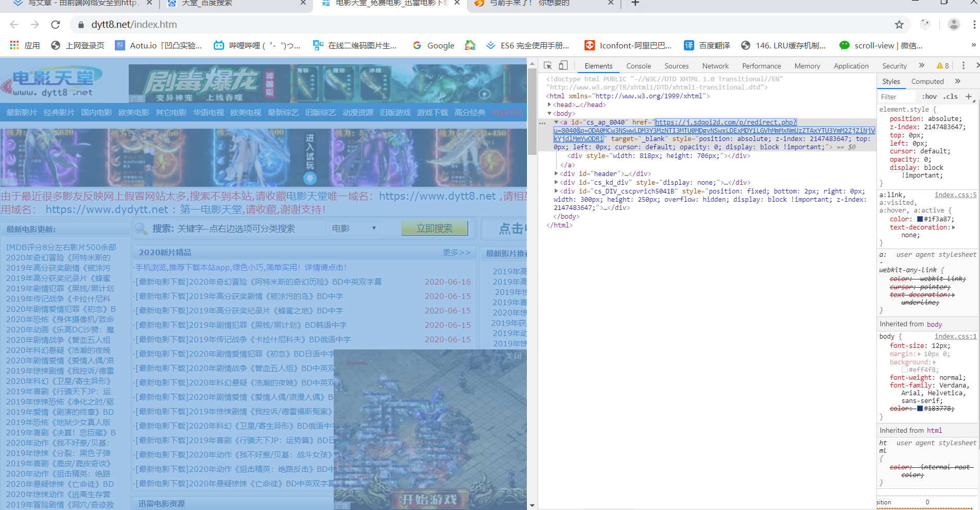Toggle the .cls element classes panel
Screen dimensions: 980x510
point(950,96)
